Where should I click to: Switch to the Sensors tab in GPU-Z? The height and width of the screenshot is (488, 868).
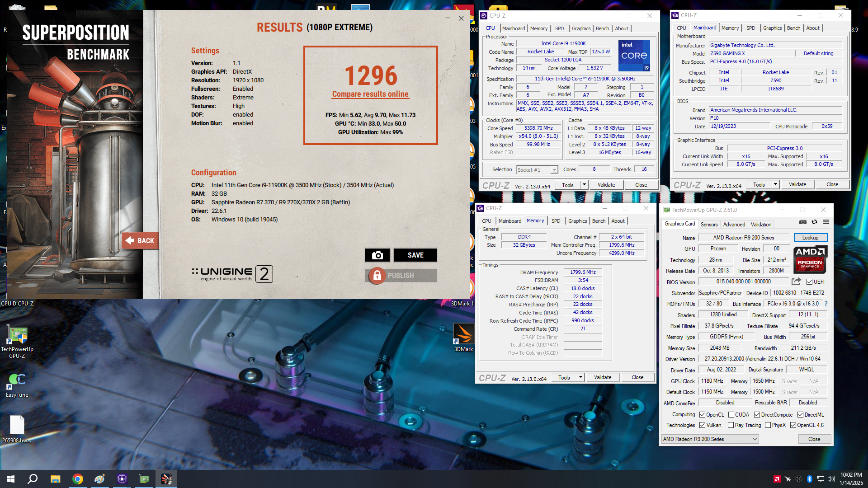[709, 224]
